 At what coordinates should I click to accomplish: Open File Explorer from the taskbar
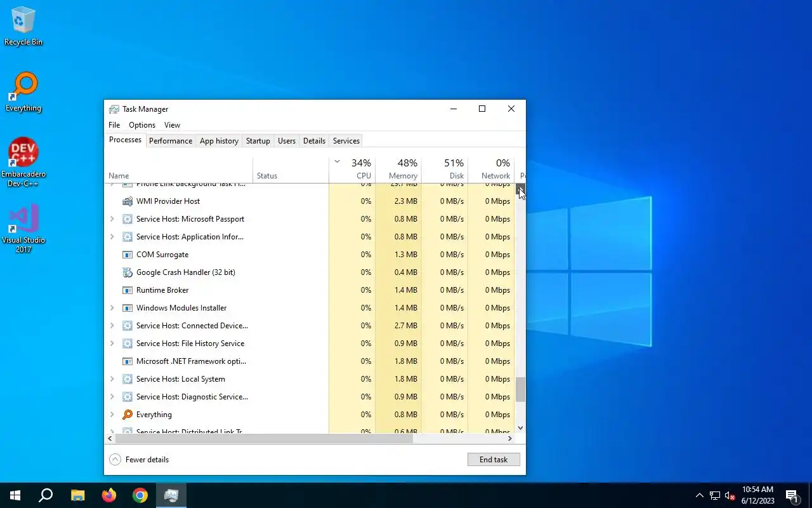pyautogui.click(x=77, y=495)
